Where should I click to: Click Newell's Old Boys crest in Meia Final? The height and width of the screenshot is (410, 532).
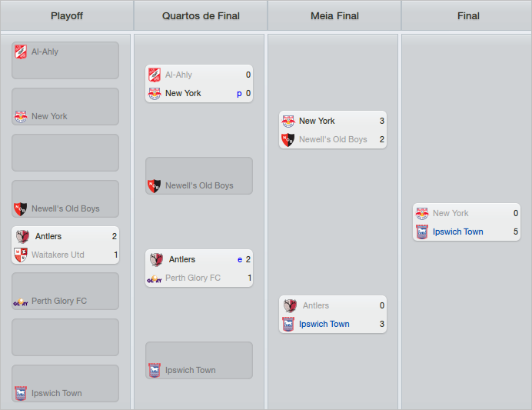[x=288, y=139]
